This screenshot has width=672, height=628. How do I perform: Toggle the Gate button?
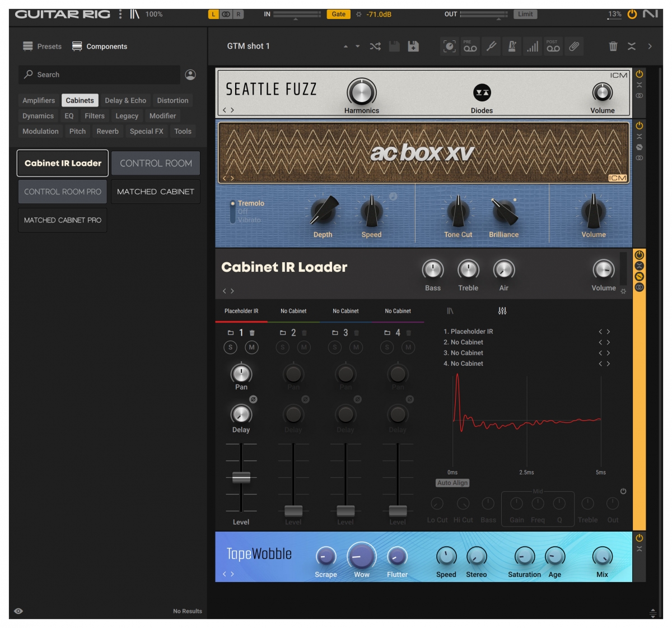point(338,15)
